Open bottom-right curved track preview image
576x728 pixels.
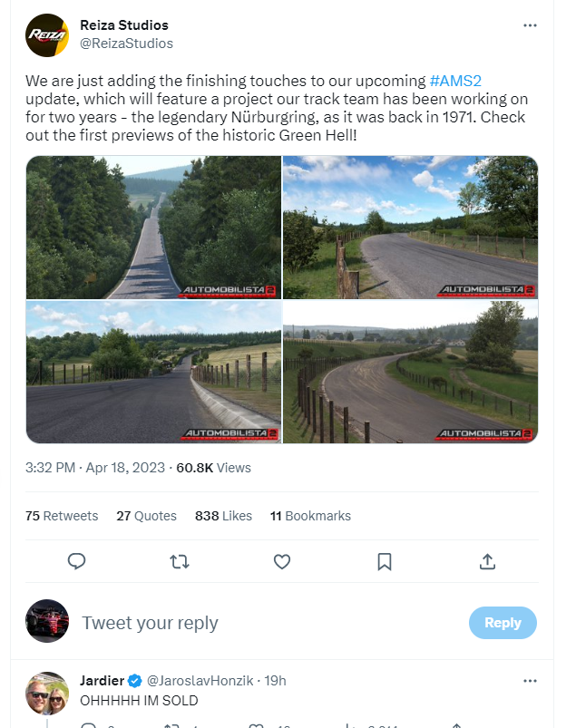click(411, 373)
